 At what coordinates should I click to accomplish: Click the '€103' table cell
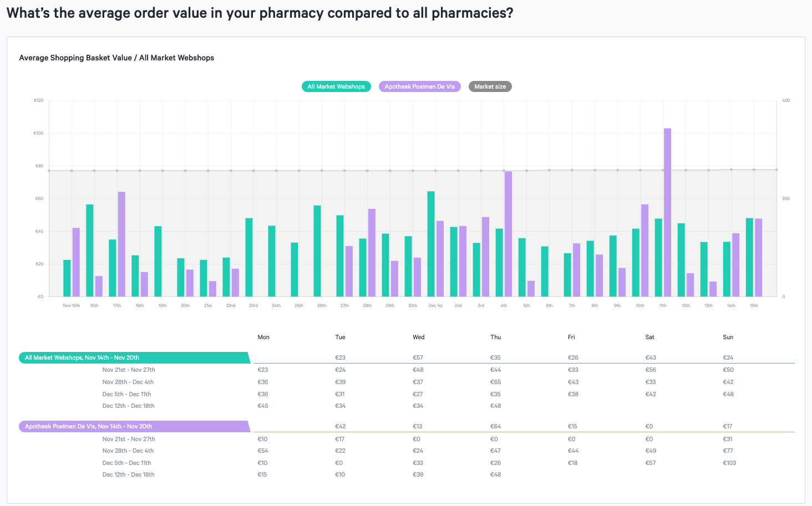[729, 463]
